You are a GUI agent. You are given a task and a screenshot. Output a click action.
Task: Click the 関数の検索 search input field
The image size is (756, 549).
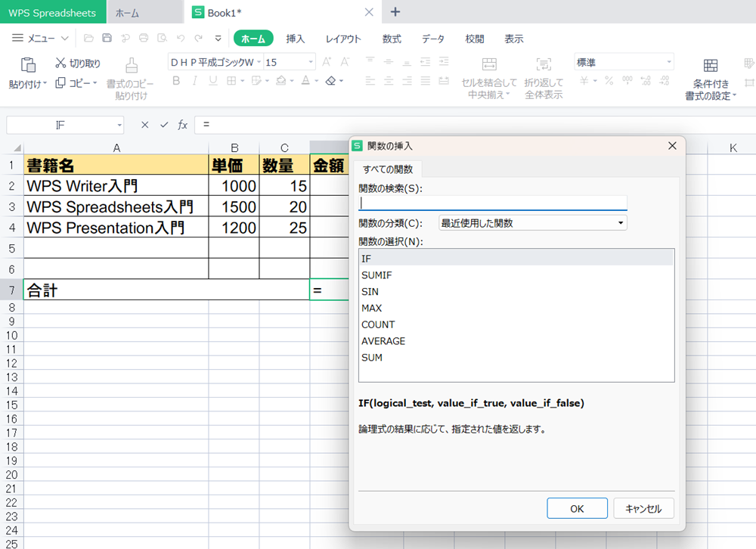(x=493, y=203)
